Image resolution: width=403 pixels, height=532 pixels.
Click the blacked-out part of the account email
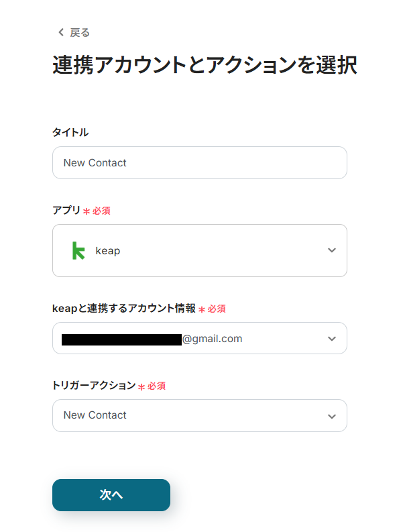pos(121,339)
